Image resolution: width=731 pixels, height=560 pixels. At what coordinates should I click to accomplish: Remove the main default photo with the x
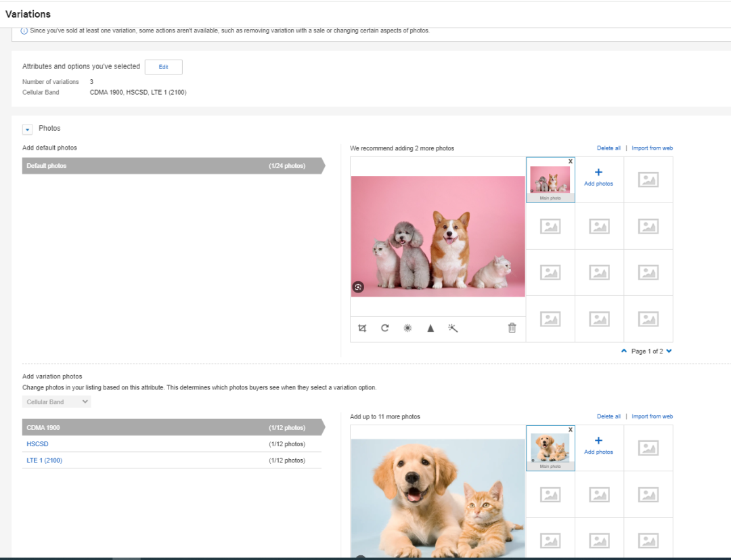pyautogui.click(x=571, y=161)
